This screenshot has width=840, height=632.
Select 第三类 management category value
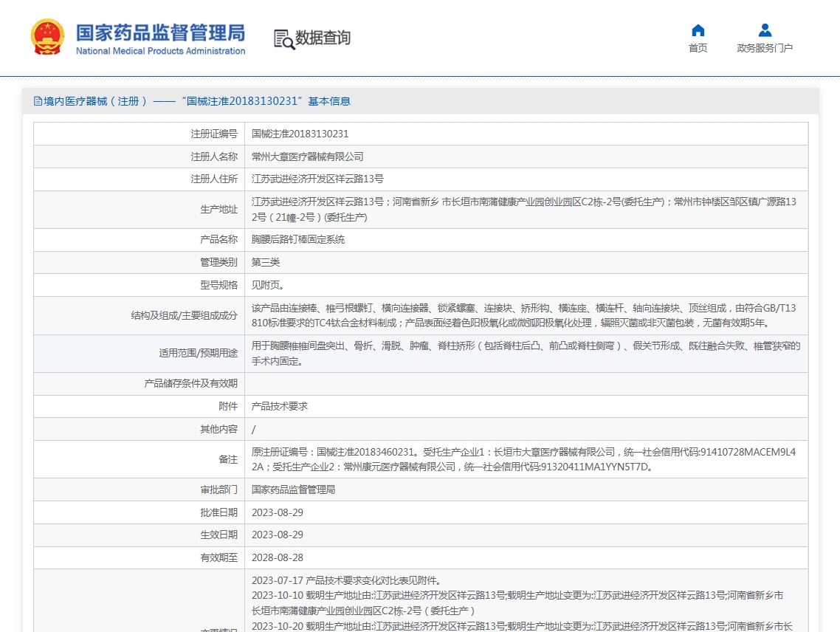click(x=266, y=262)
